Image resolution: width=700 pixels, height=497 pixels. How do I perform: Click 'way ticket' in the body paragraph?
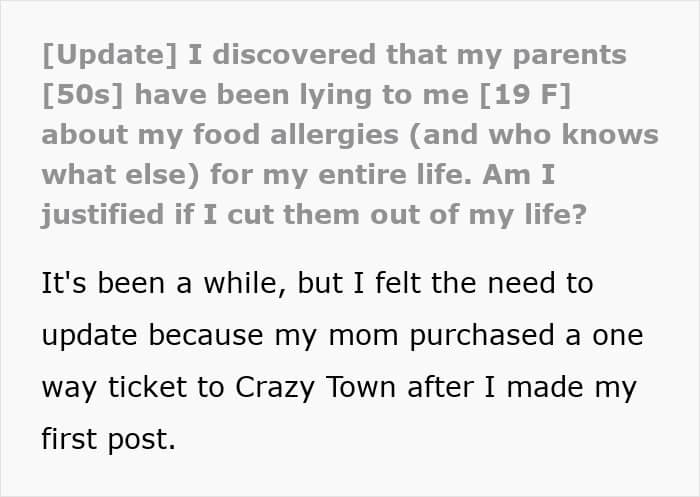pyautogui.click(x=118, y=387)
